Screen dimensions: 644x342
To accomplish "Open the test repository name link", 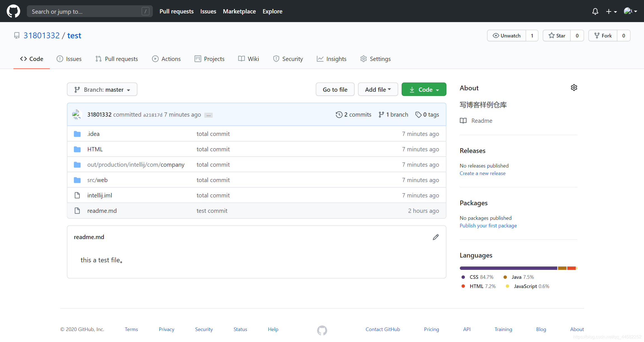I will pos(74,36).
